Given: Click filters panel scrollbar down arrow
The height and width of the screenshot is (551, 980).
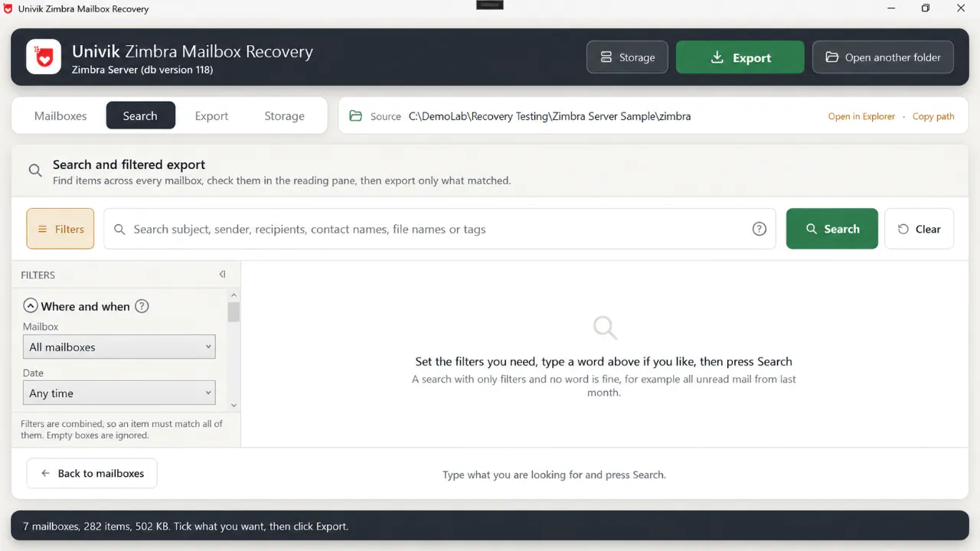Looking at the screenshot, I should pyautogui.click(x=234, y=406).
